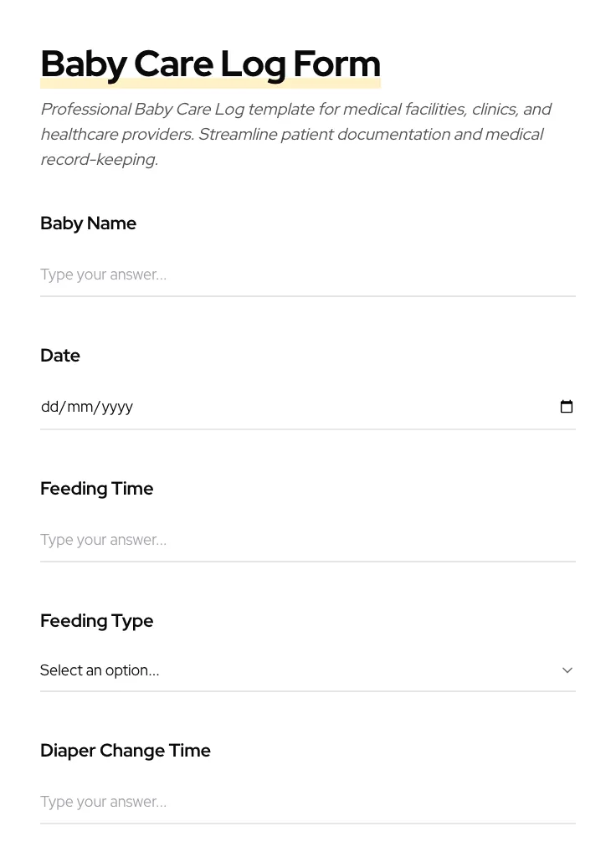Select the Diaper Change Time answer box

[x=308, y=801]
